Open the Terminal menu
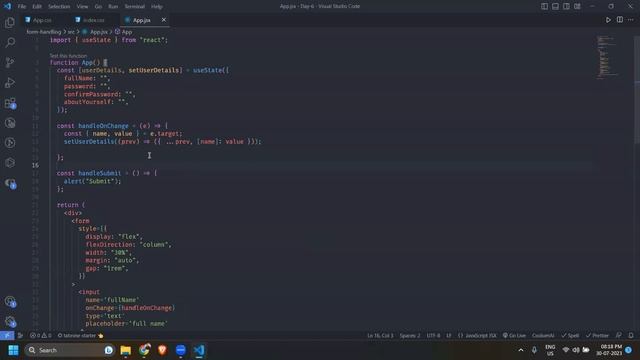 (x=134, y=7)
